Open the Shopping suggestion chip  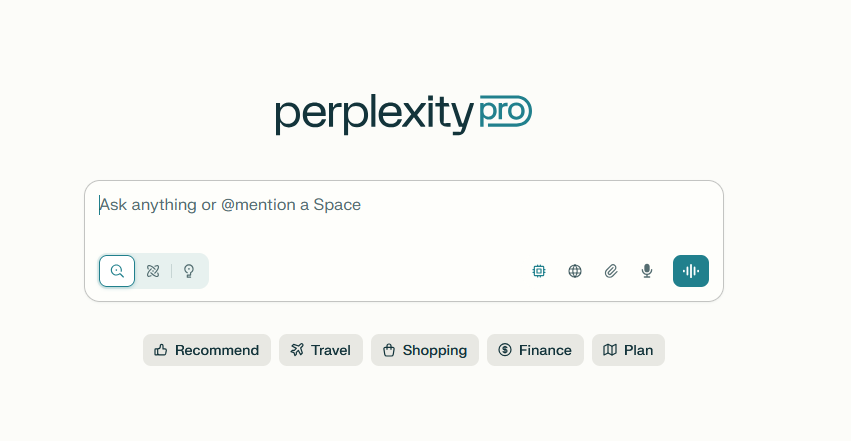click(425, 350)
